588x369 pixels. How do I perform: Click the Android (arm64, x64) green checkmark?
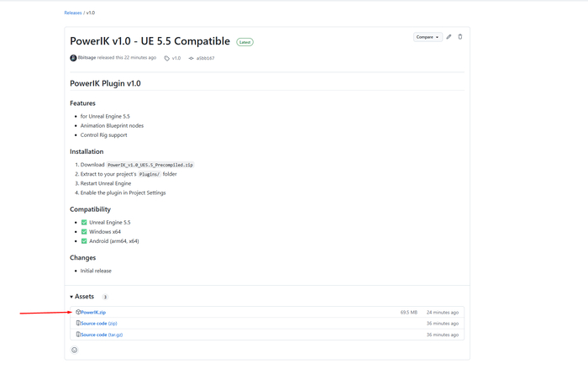[x=84, y=241]
